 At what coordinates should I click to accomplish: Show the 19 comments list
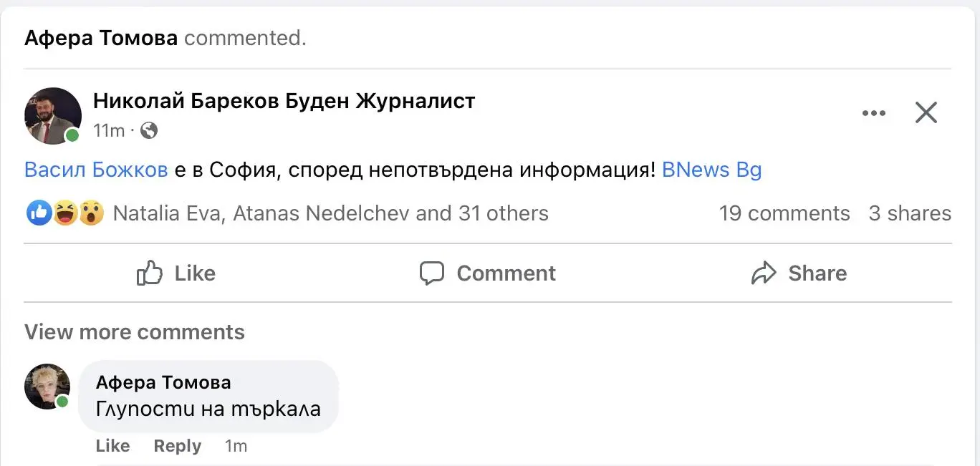[x=784, y=213]
